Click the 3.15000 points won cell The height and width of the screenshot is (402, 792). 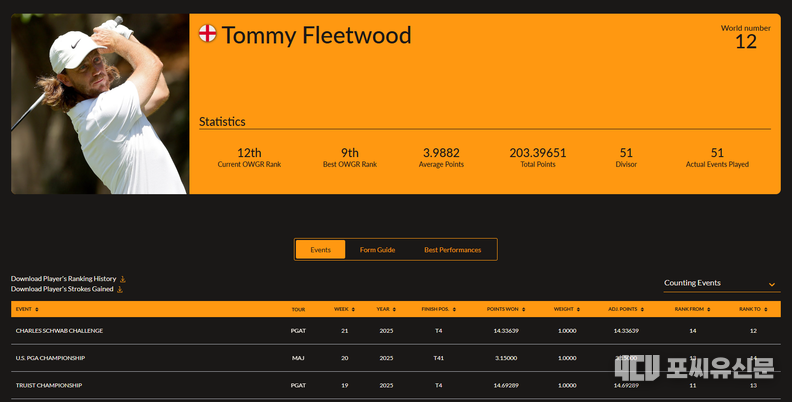[x=506, y=358]
